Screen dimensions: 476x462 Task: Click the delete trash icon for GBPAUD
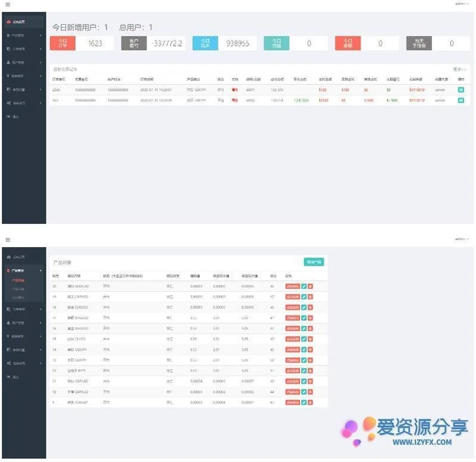310,391
